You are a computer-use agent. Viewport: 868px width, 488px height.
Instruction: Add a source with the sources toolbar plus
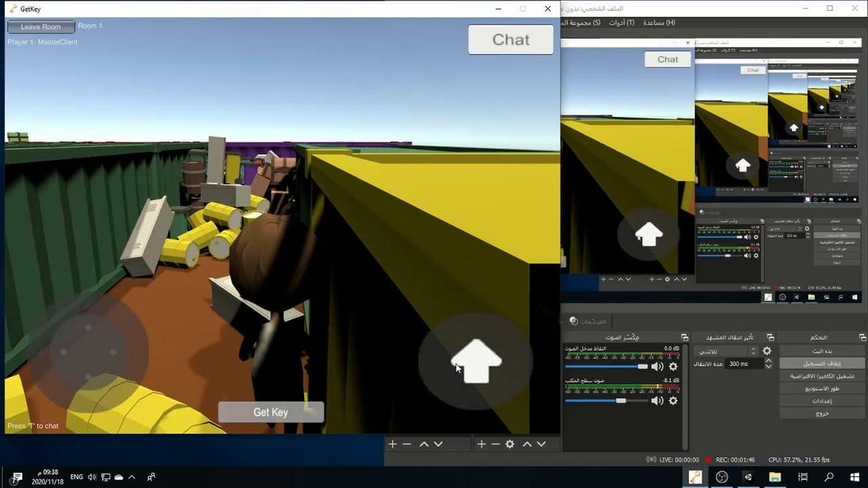coord(481,444)
